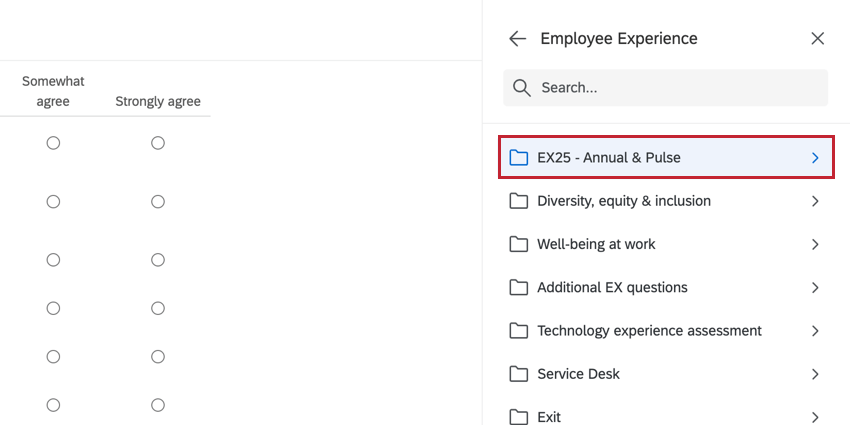
Task: Open Additional EX questions category
Action: 612,288
